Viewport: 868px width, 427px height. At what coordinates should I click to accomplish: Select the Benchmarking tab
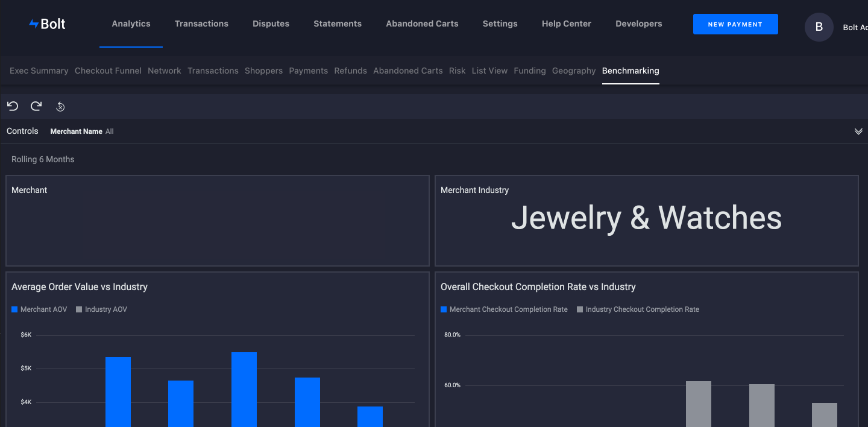[x=631, y=71]
